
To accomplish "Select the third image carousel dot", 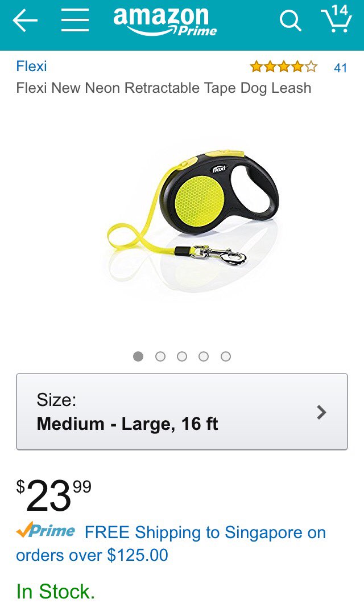I will (182, 356).
